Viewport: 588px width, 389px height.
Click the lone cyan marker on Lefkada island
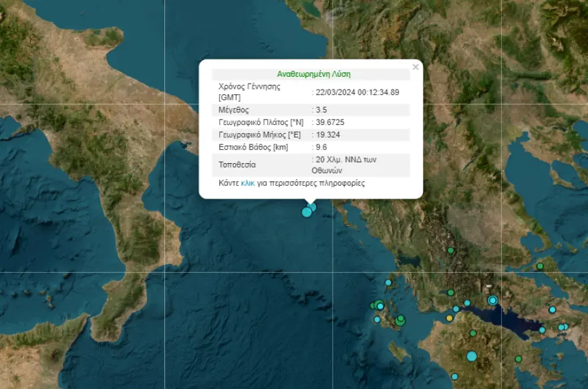pos(388,283)
